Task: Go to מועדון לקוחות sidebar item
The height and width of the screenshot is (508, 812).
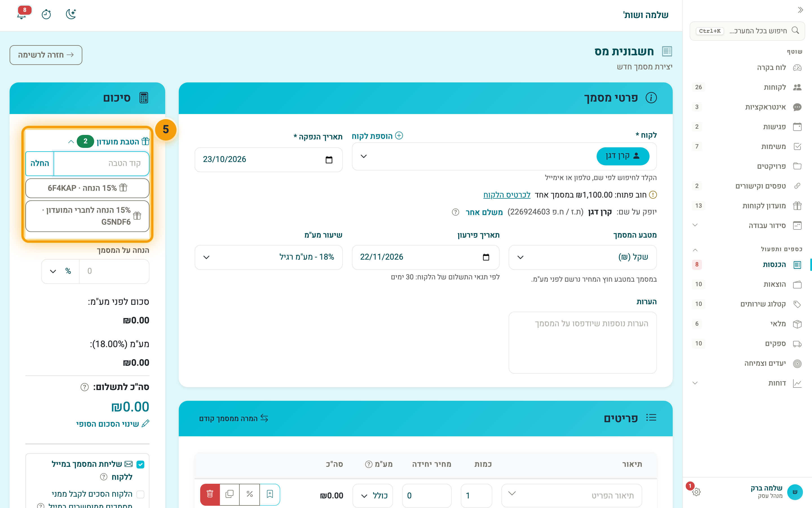Action: [x=747, y=206]
